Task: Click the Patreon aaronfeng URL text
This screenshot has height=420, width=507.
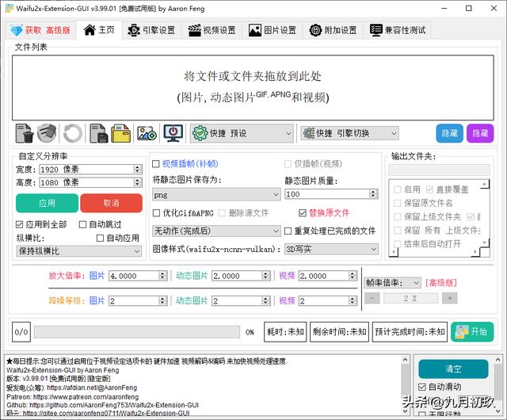Action: tap(86, 397)
